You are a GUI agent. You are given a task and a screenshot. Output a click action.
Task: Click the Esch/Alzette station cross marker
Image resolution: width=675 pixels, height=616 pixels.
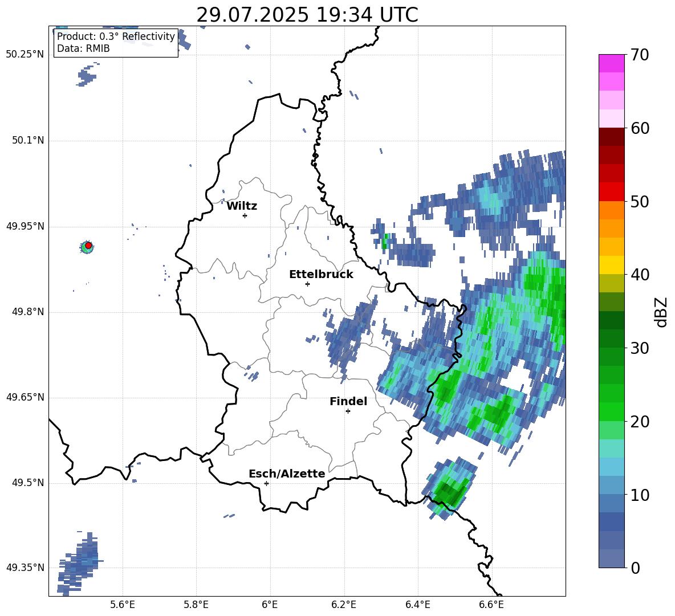click(x=266, y=483)
